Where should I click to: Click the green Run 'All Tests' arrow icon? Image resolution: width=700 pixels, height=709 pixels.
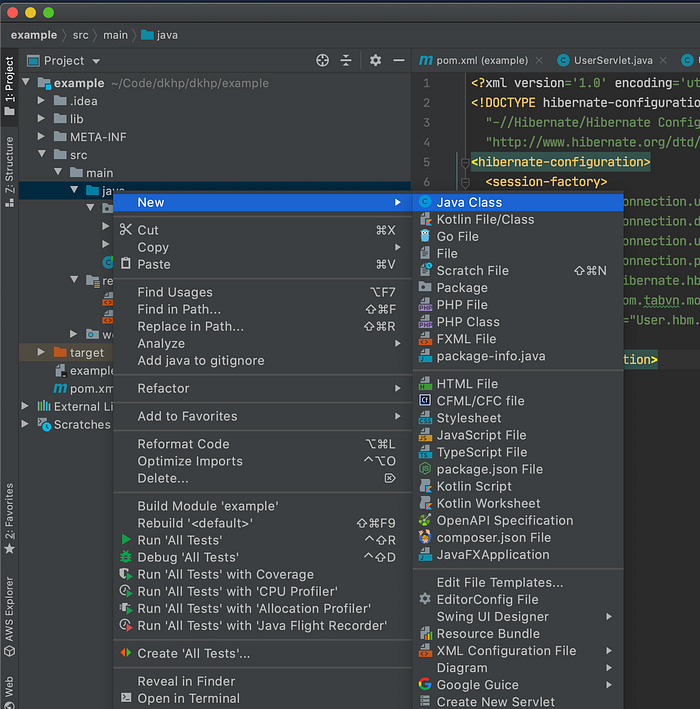coord(126,539)
